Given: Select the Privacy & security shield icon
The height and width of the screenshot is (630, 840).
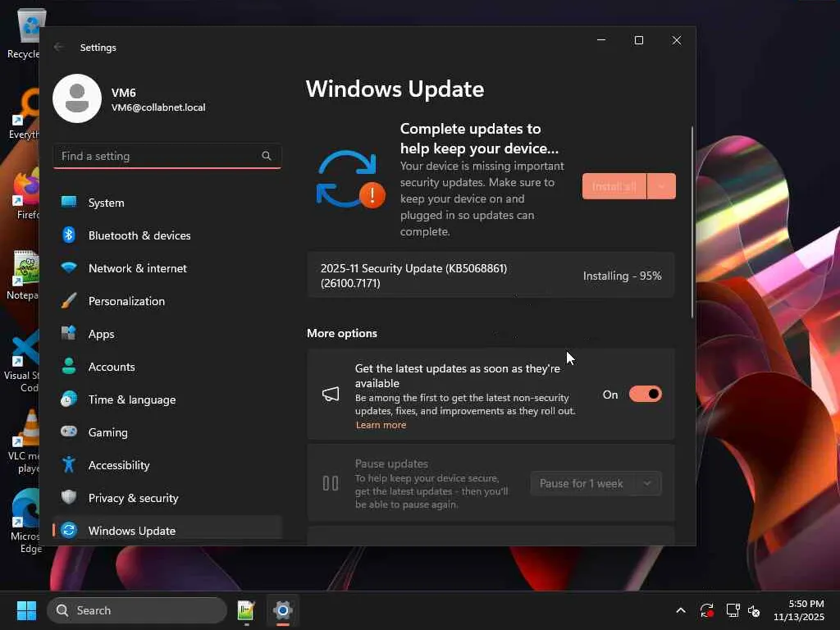Looking at the screenshot, I should click(69, 497).
